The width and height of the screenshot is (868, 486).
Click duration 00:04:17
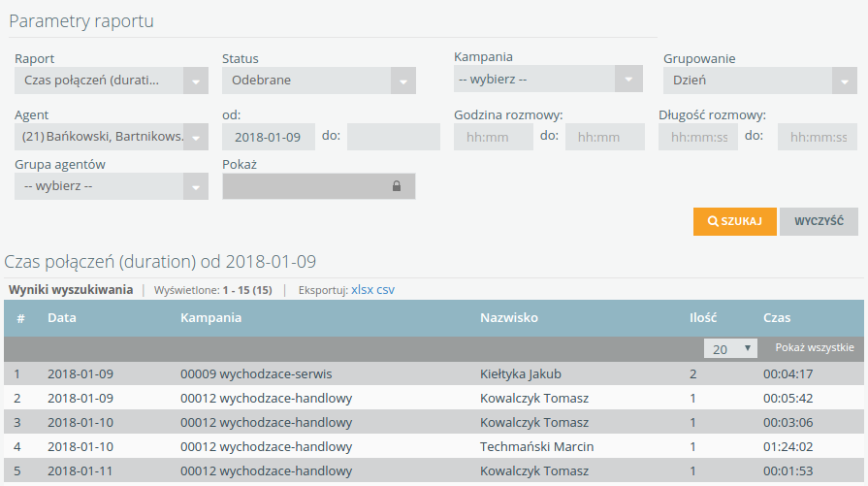(788, 374)
